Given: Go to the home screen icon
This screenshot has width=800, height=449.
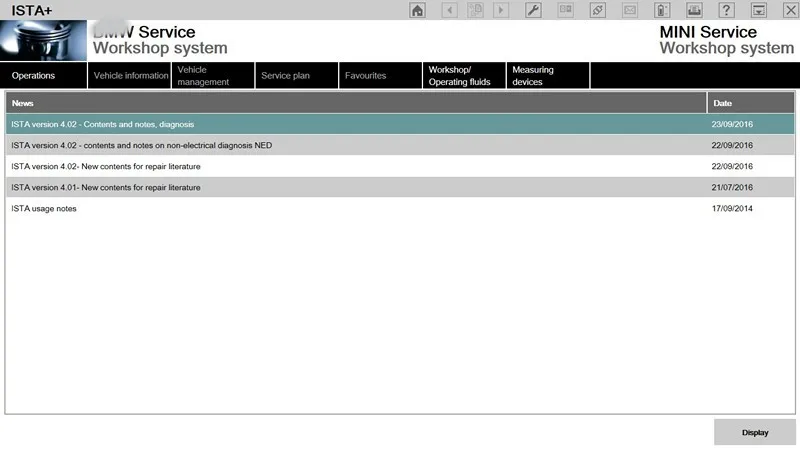Looking at the screenshot, I should pos(417,10).
